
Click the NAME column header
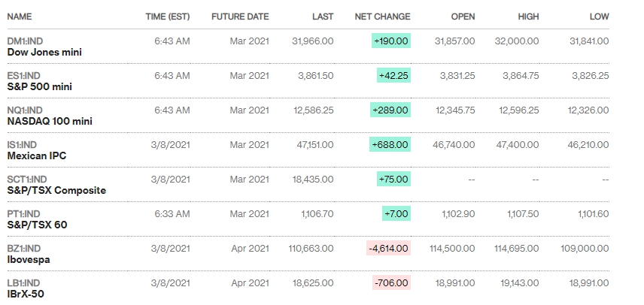[x=20, y=17]
